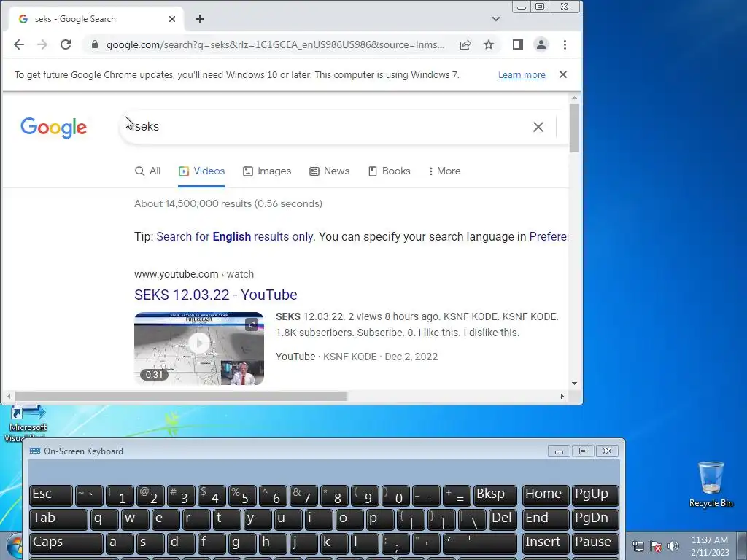The image size is (747, 560).
Task: Tap the Tab key on On-Screen Keyboard
Action: pos(58,519)
